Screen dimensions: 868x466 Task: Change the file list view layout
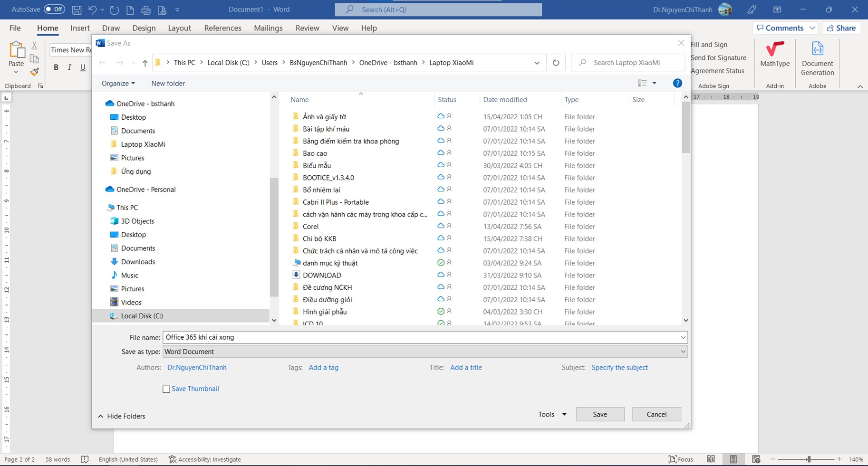pyautogui.click(x=642, y=83)
